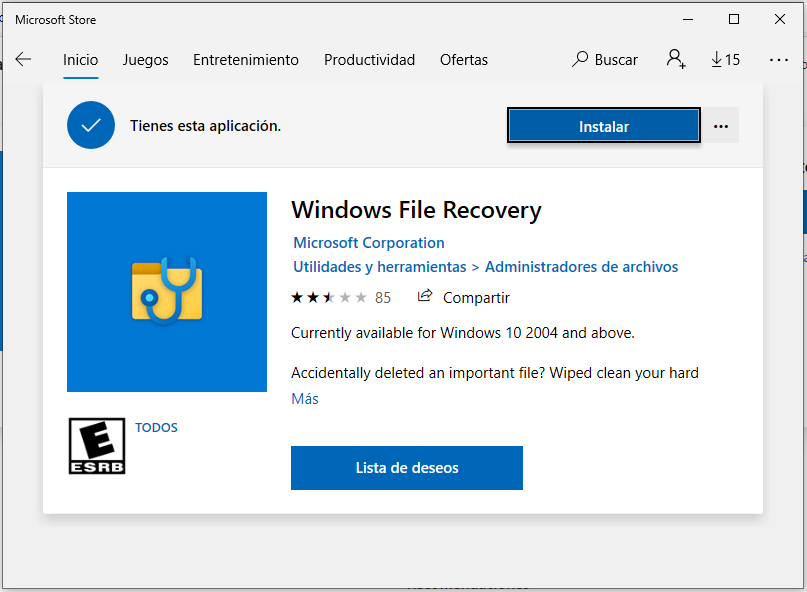This screenshot has height=592, width=807.
Task: Open the Microsoft Corporation publisher link
Action: (369, 242)
